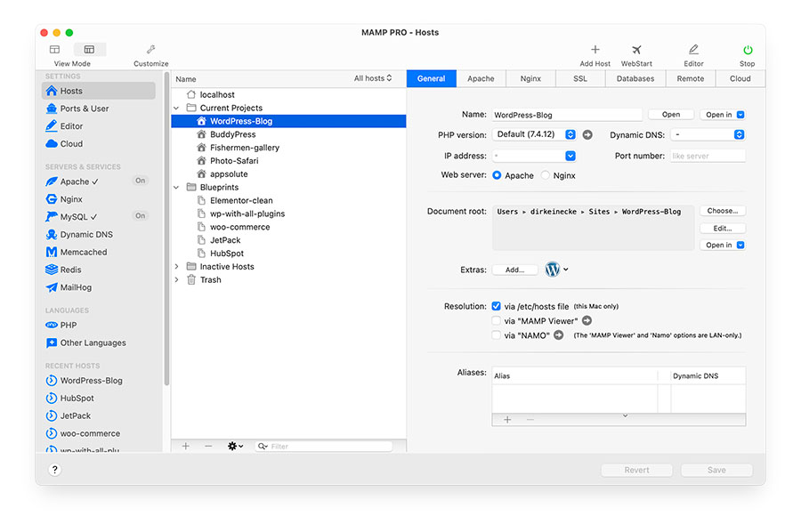This screenshot has width=801, height=532.
Task: Switch to the Nginx tab
Action: [x=530, y=78]
